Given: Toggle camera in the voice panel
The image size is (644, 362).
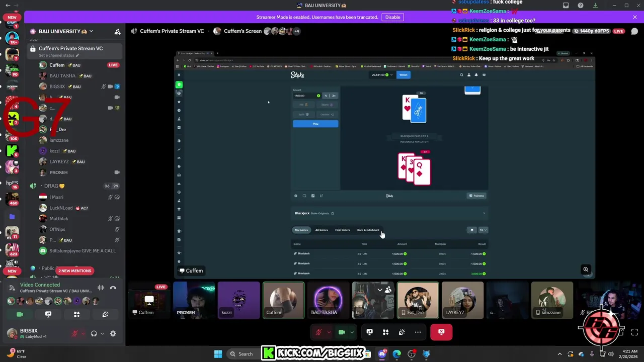Looking at the screenshot, I should click(20, 314).
